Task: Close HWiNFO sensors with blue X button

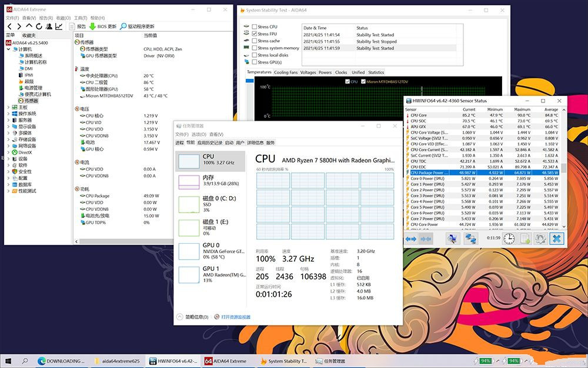Action: pyautogui.click(x=557, y=238)
